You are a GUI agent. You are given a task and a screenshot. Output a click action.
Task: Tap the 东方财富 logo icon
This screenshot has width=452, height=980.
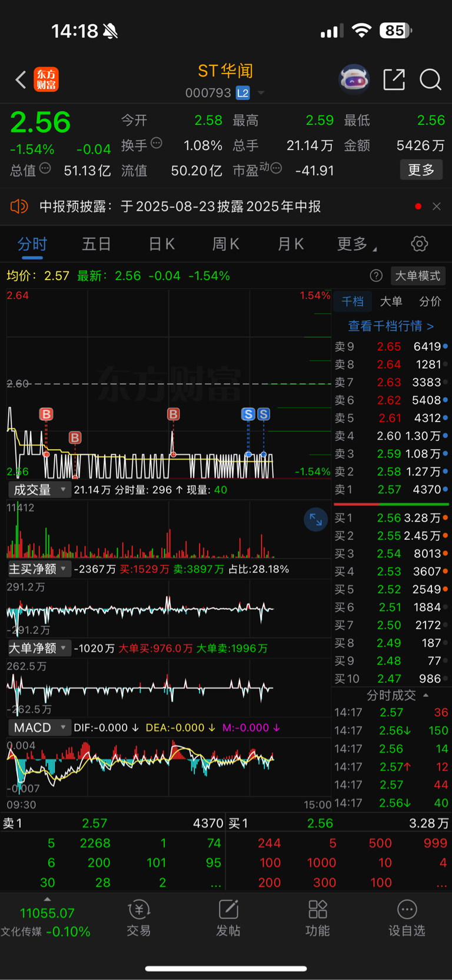pyautogui.click(x=46, y=79)
